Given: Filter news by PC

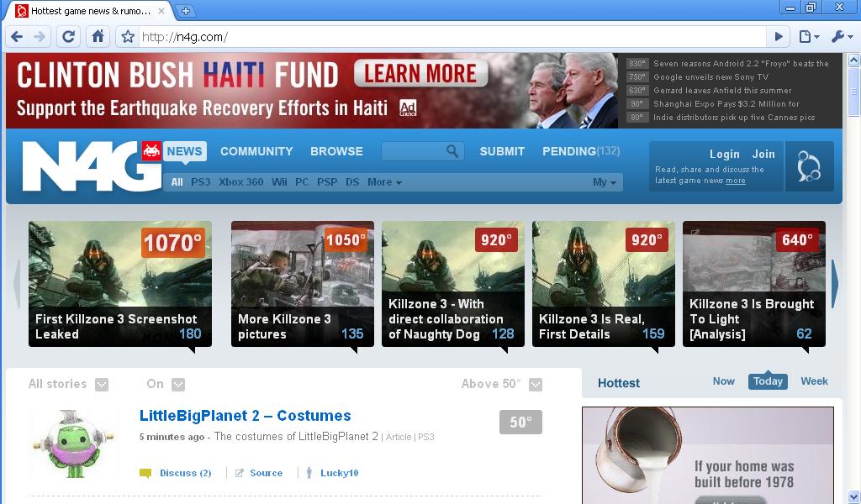Looking at the screenshot, I should (302, 181).
